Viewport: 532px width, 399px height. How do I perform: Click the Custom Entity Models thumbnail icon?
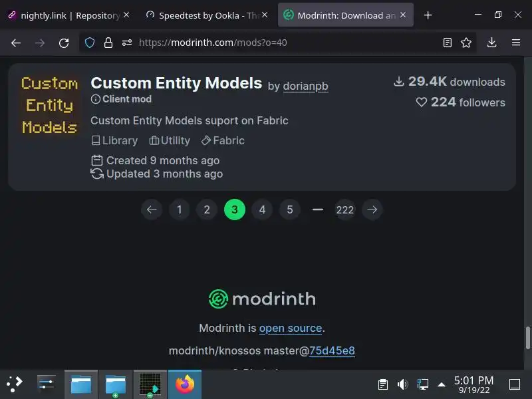click(49, 105)
